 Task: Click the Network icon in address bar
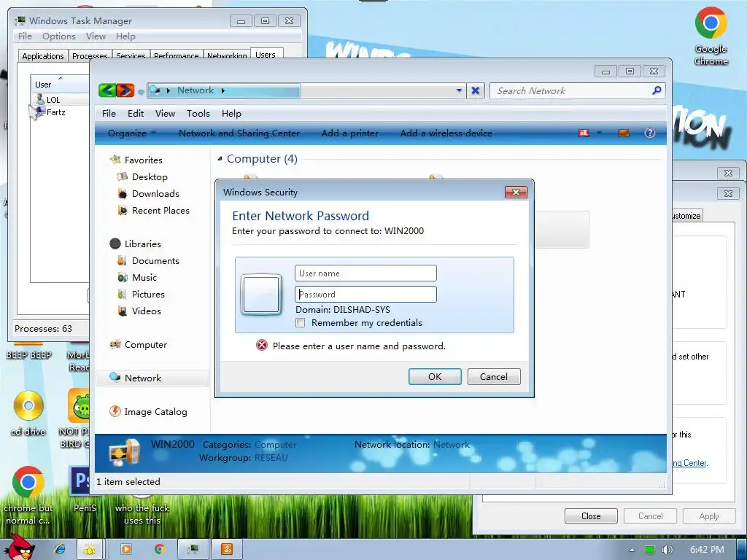155,90
